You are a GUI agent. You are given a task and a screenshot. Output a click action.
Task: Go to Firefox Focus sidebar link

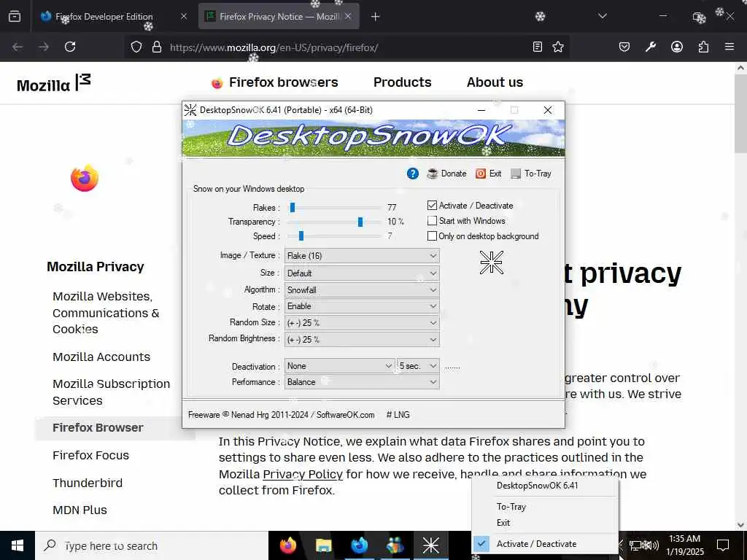pyautogui.click(x=90, y=455)
